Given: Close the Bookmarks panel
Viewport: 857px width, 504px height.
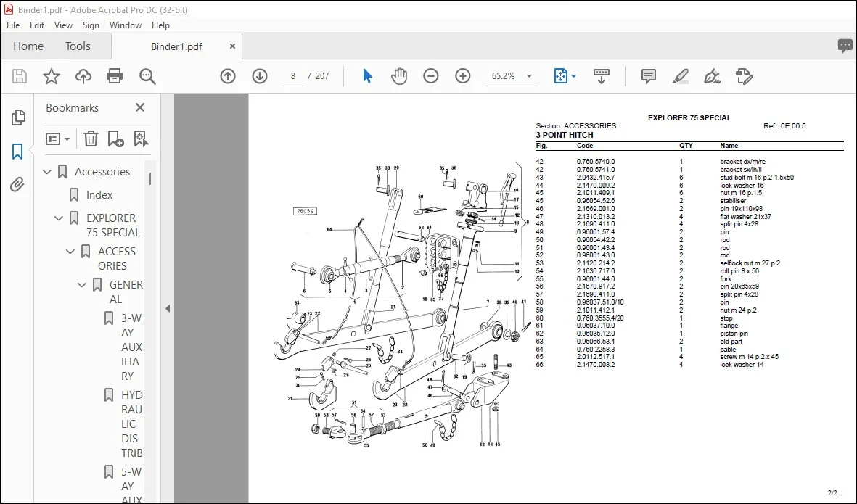Looking at the screenshot, I should pos(140,107).
